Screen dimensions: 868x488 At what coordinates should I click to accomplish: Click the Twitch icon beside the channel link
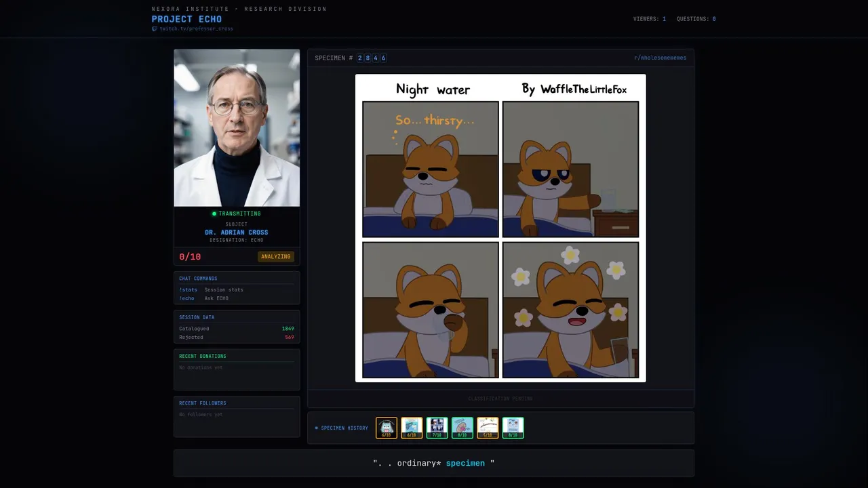pos(155,28)
